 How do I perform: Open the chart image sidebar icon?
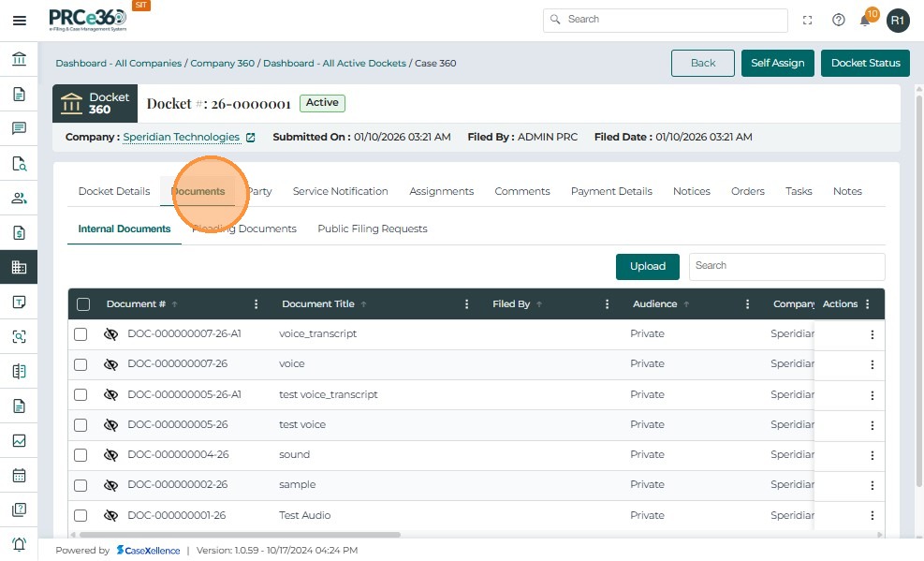tap(19, 440)
